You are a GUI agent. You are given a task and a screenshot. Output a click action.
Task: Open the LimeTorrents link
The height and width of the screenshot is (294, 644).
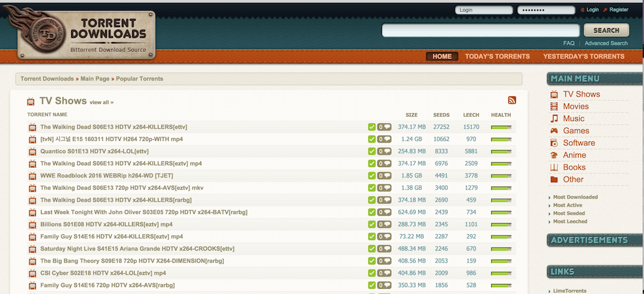(570, 291)
